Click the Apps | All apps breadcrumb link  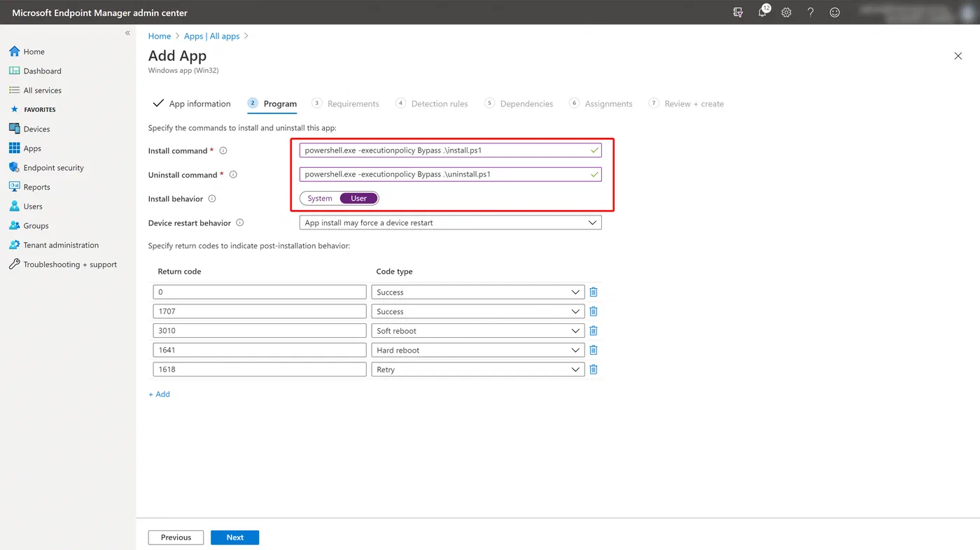point(212,36)
